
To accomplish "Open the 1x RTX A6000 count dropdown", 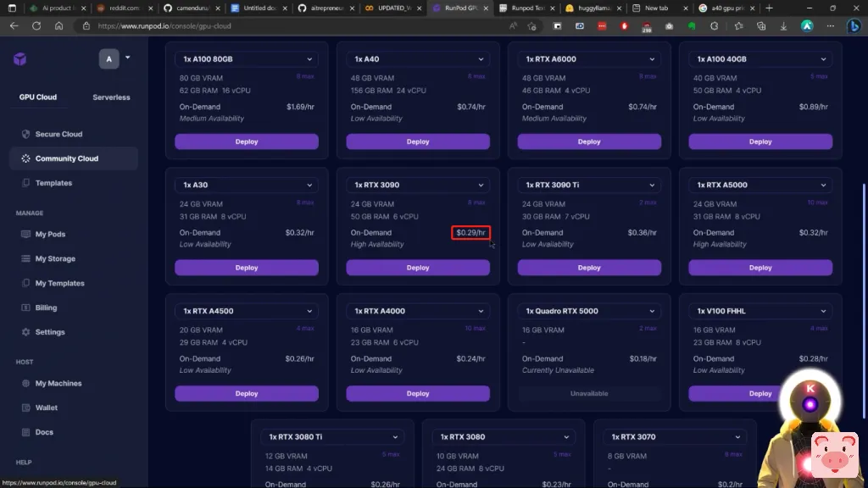I will pyautogui.click(x=589, y=59).
